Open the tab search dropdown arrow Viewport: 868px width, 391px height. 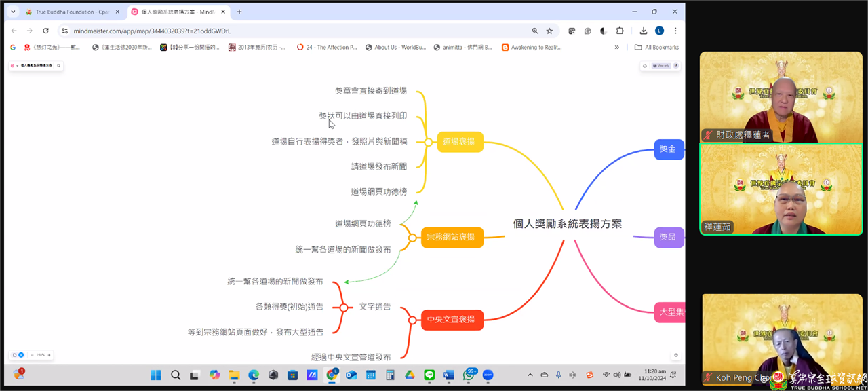click(x=13, y=12)
